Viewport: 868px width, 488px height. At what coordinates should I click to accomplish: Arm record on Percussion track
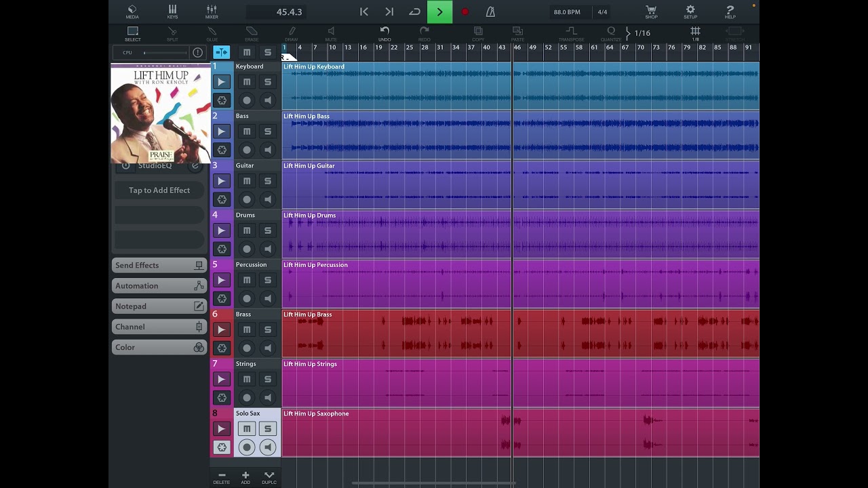point(247,298)
